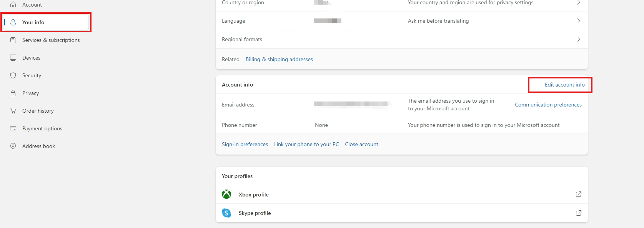Image resolution: width=644 pixels, height=228 pixels.
Task: Click the Privacy lock icon
Action: coord(13,93)
